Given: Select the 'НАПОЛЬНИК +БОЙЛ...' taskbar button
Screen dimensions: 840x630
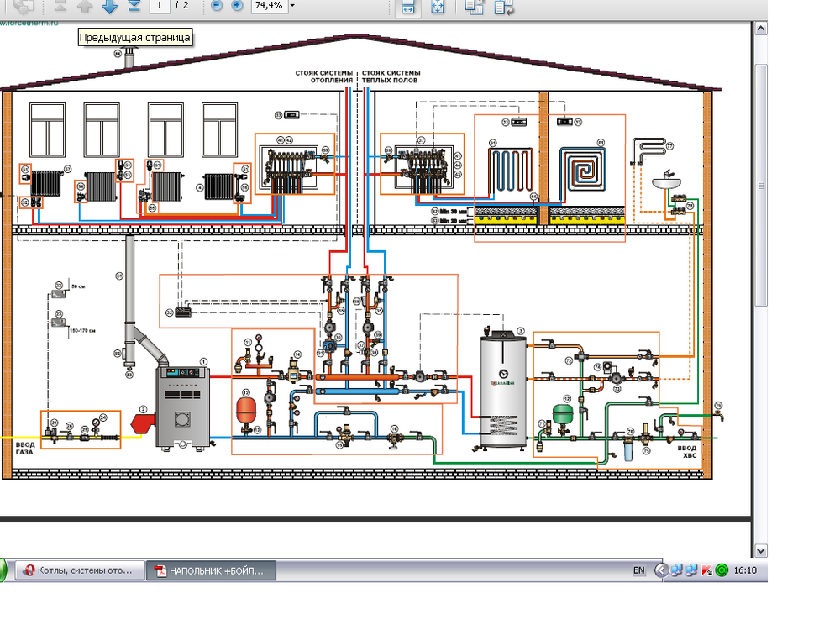Looking at the screenshot, I should pyautogui.click(x=210, y=570).
